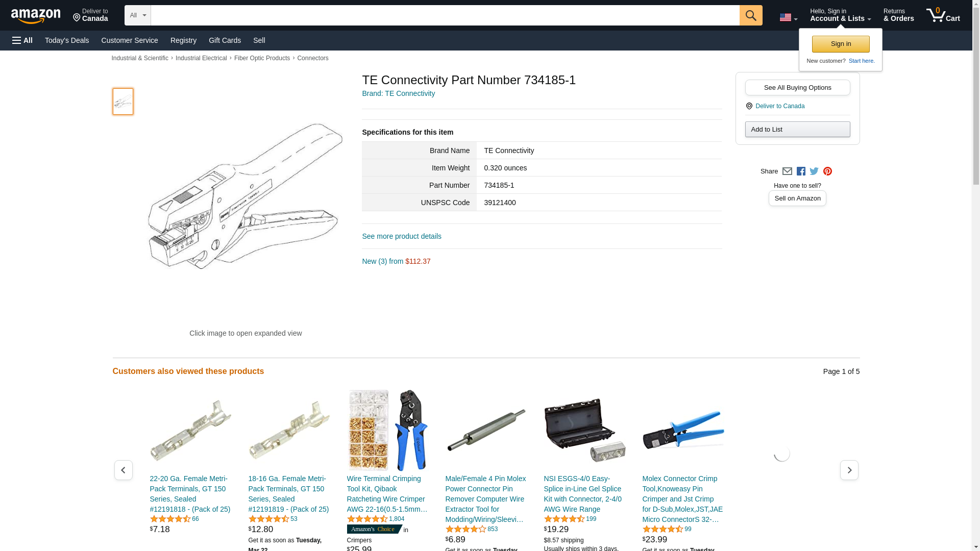
Task: Show previous carousel page arrow
Action: (x=124, y=470)
